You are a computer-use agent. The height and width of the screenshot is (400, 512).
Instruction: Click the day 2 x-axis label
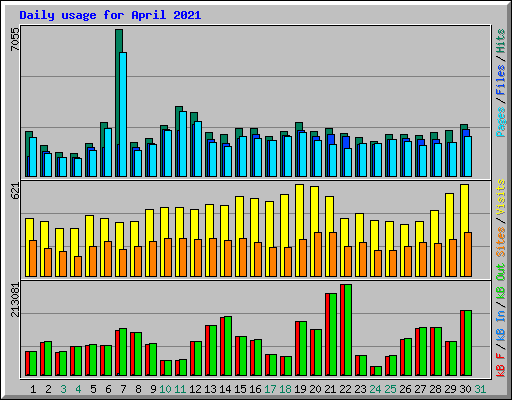pyautogui.click(x=48, y=389)
